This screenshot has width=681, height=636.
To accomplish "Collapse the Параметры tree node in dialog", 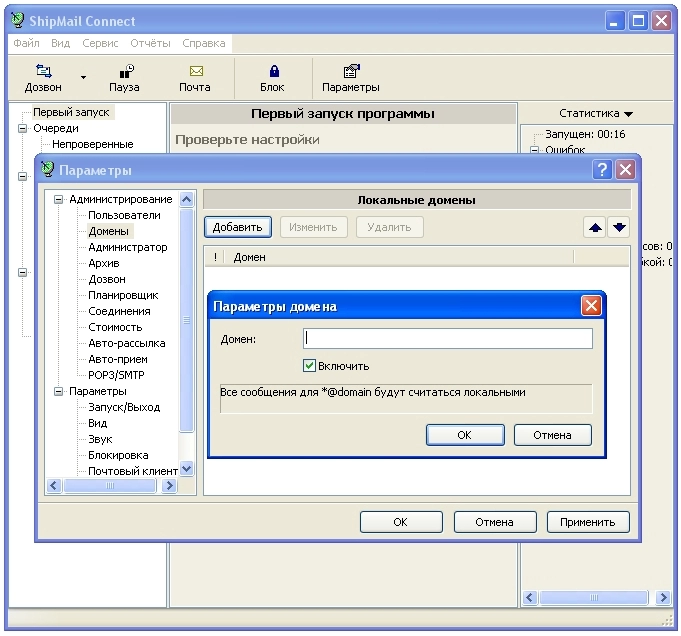I will click(x=58, y=392).
